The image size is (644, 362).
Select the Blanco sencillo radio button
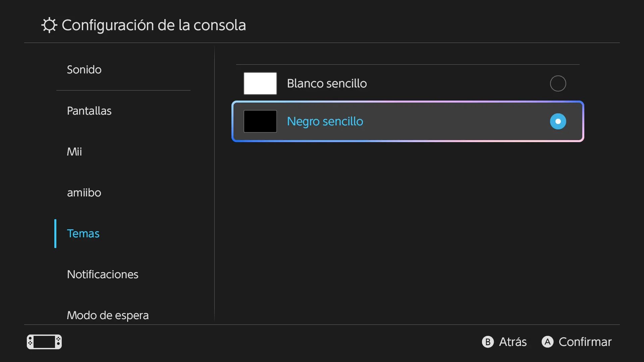click(558, 83)
